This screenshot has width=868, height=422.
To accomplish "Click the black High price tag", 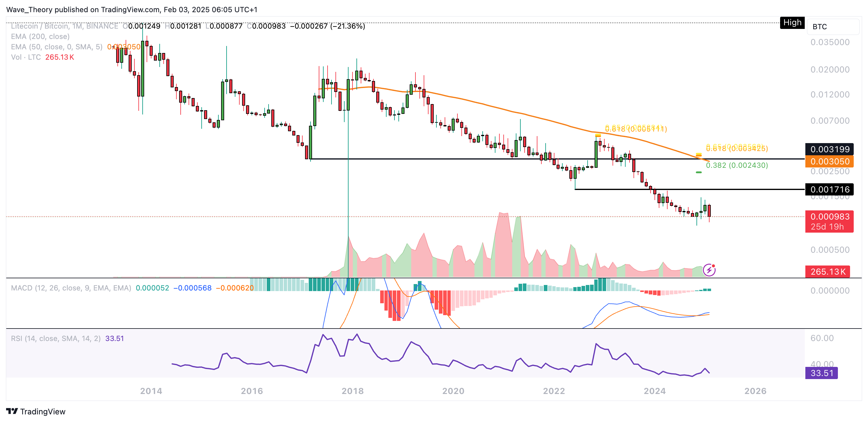I will [792, 23].
